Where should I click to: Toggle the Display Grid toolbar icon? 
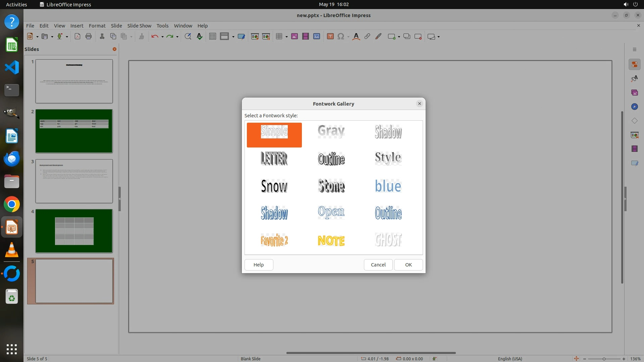click(212, 37)
